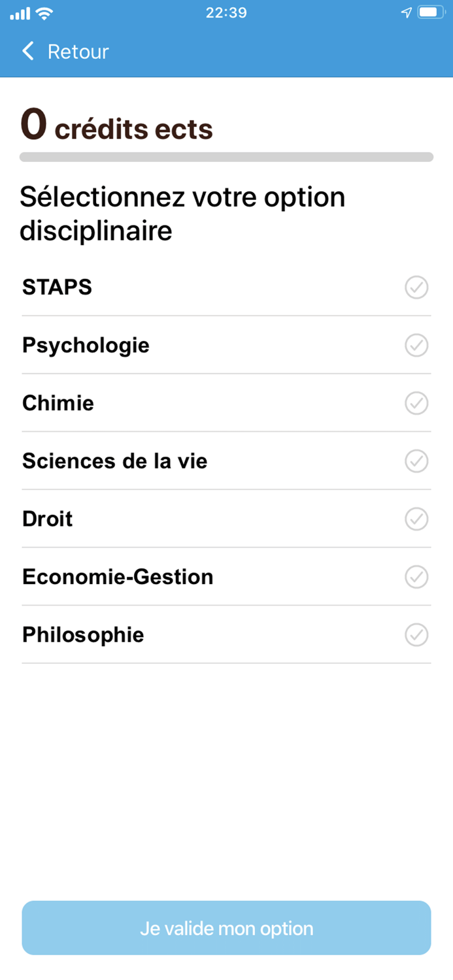Image resolution: width=453 pixels, height=980 pixels.
Task: Toggle selection of the Chimie option
Action: click(x=416, y=403)
